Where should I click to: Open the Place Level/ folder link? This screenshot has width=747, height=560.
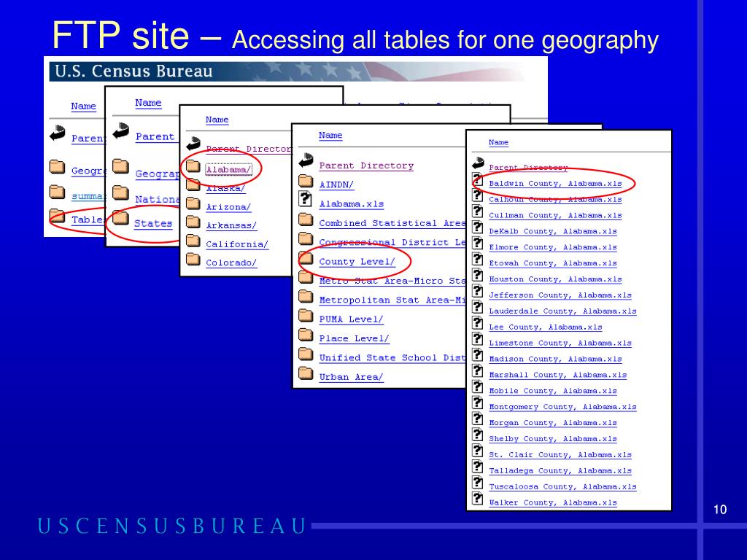pyautogui.click(x=354, y=338)
